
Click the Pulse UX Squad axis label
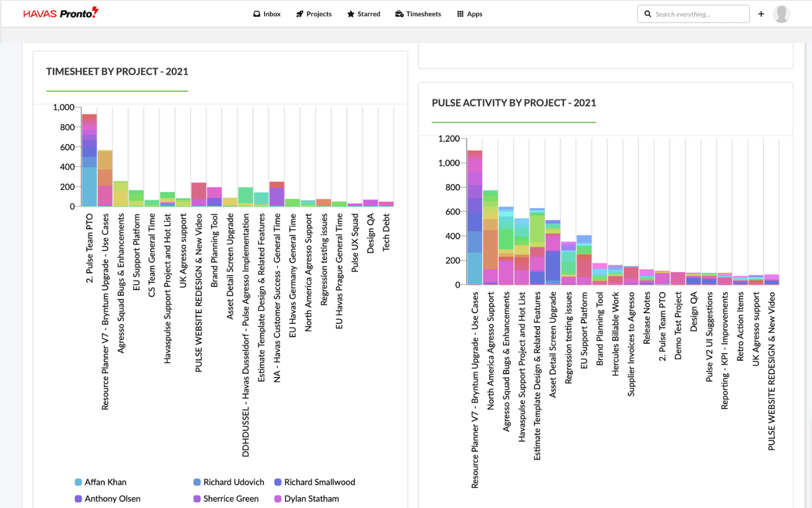[x=355, y=243]
